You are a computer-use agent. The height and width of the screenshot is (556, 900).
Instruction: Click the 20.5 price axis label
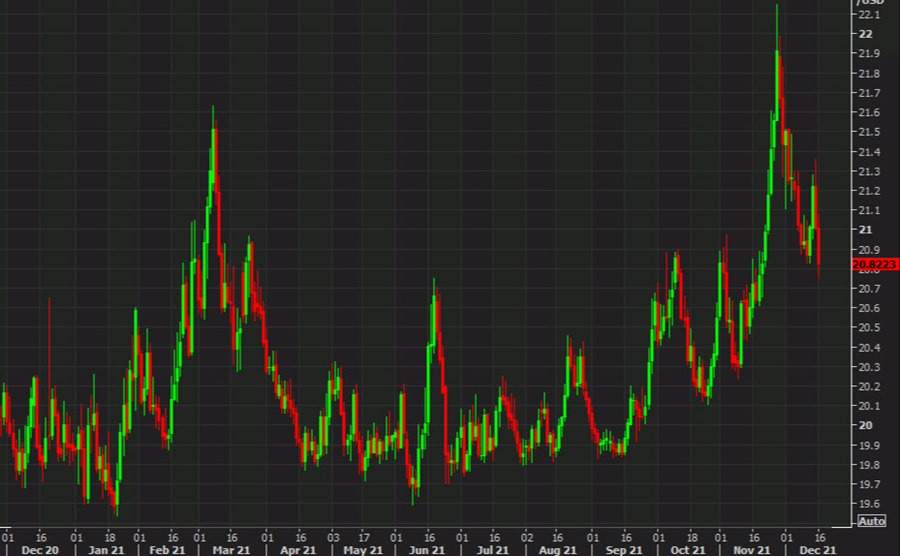(869, 328)
